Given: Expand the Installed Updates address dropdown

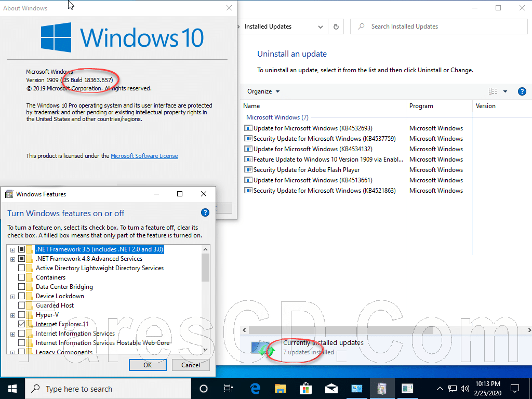Looking at the screenshot, I should [320, 26].
